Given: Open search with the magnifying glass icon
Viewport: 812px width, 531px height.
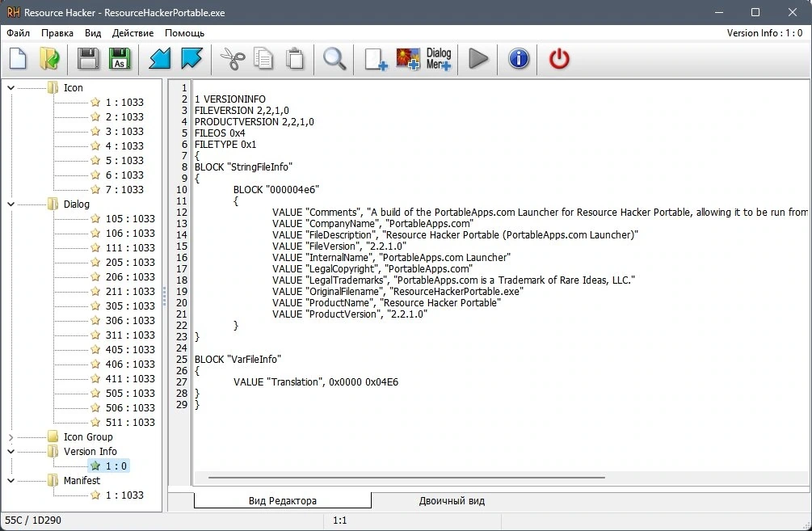Looking at the screenshot, I should (x=334, y=59).
